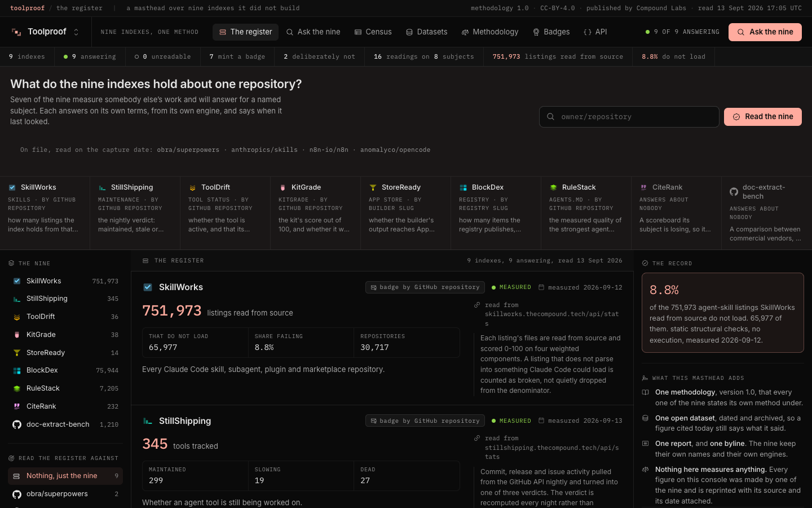Click the measured 2026-09-13 date label

(580, 421)
